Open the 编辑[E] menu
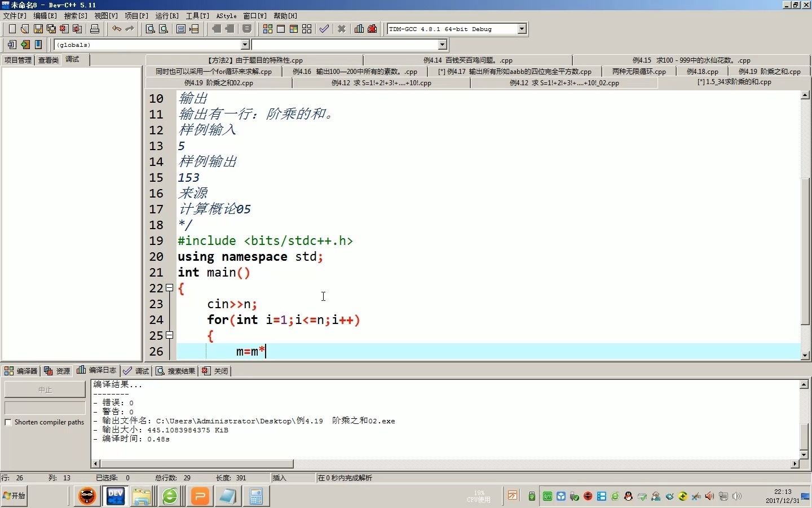The width and height of the screenshot is (812, 508). (x=45, y=16)
